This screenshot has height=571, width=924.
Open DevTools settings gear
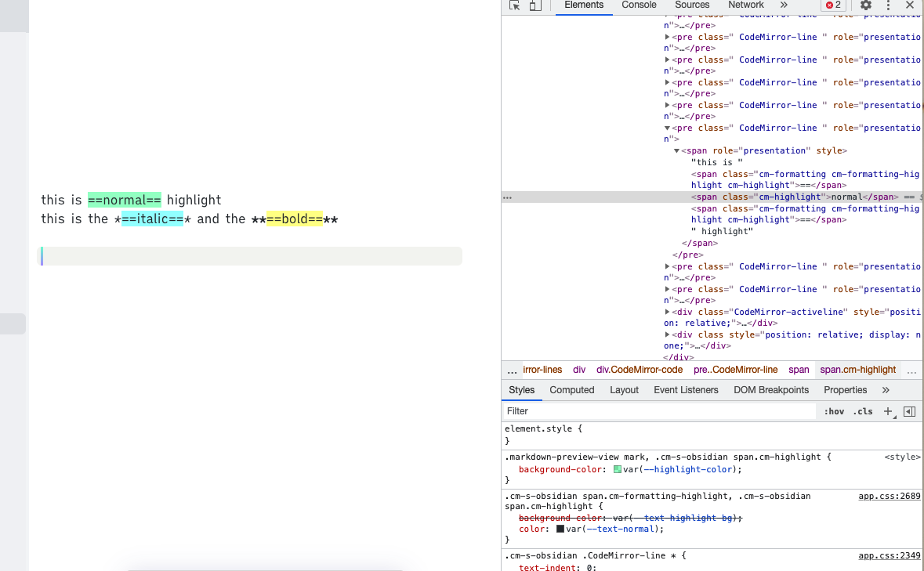point(865,5)
